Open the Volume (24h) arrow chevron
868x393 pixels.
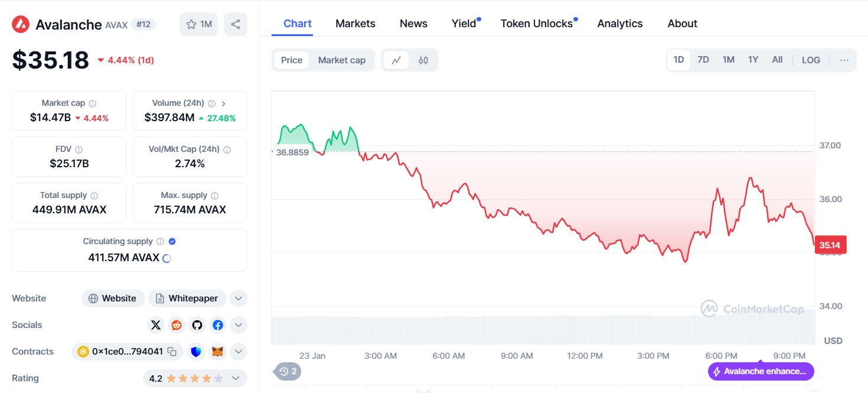click(x=224, y=103)
